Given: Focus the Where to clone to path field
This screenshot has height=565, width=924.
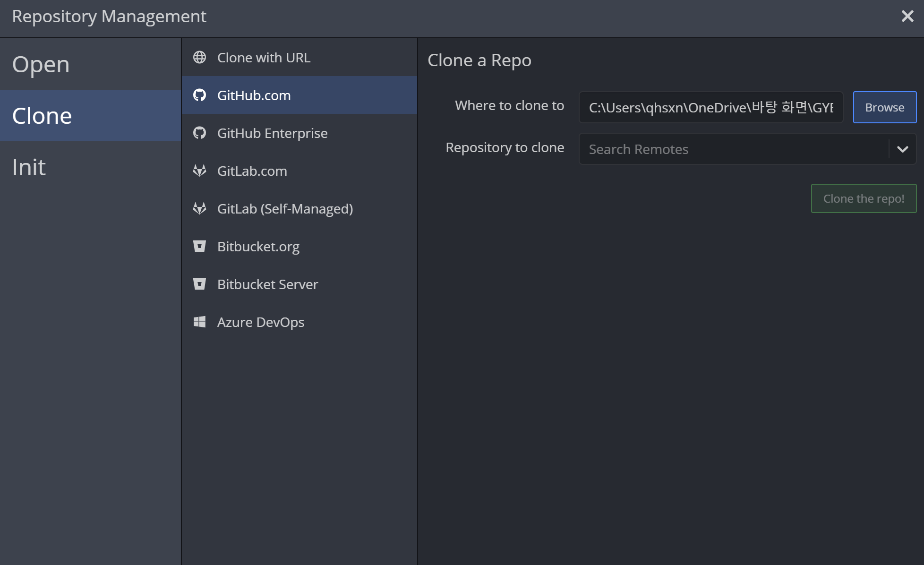Looking at the screenshot, I should (710, 108).
